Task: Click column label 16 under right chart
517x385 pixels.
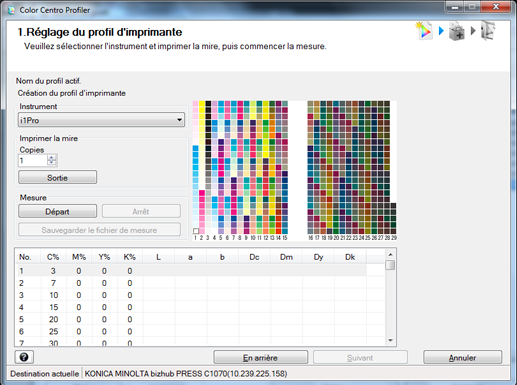Action: [310, 238]
